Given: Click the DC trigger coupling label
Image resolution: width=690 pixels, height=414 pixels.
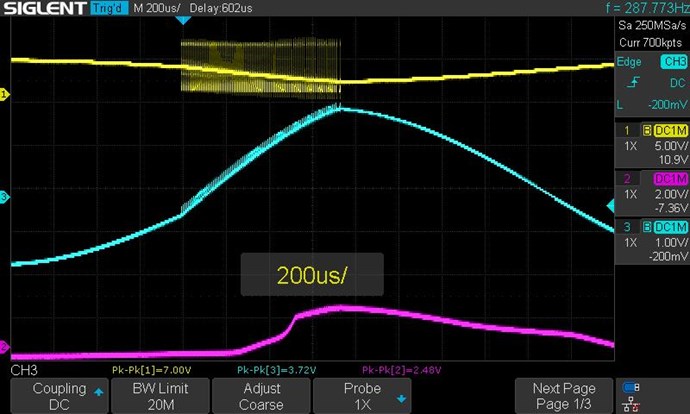Looking at the screenshot, I should coord(678,83).
